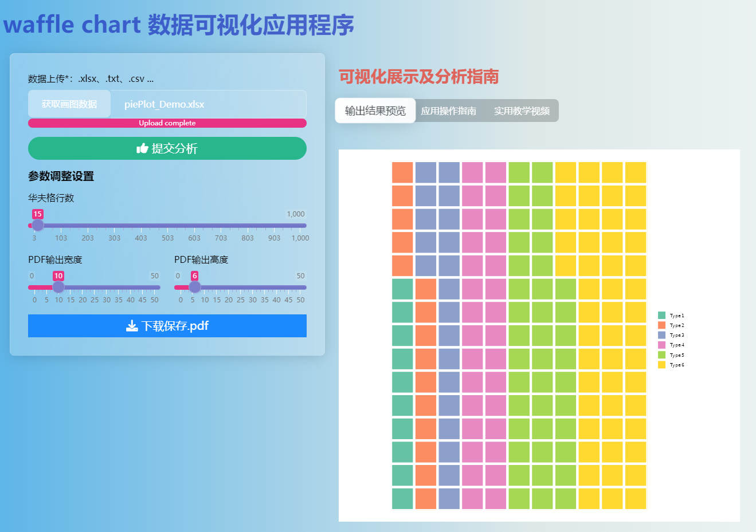
Task: Click the 获取画图数据 upload button
Action: (x=69, y=104)
